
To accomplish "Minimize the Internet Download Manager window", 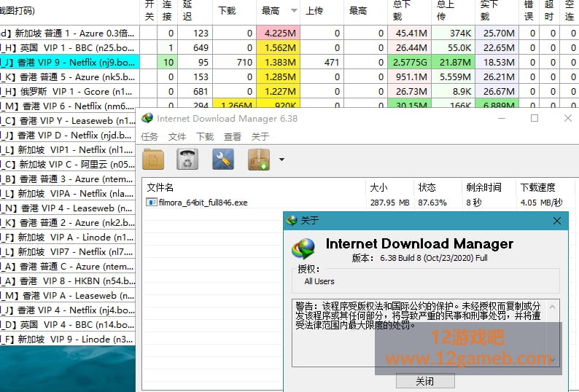I will coord(502,118).
